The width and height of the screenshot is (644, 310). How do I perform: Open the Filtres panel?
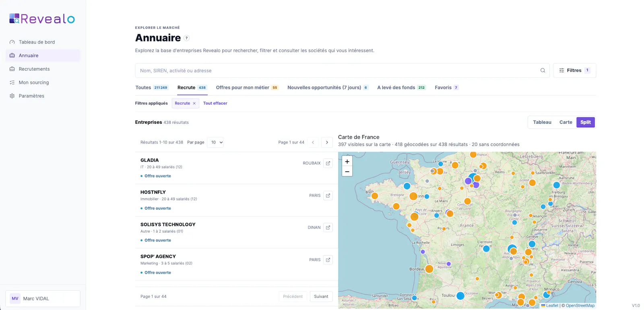click(x=574, y=71)
